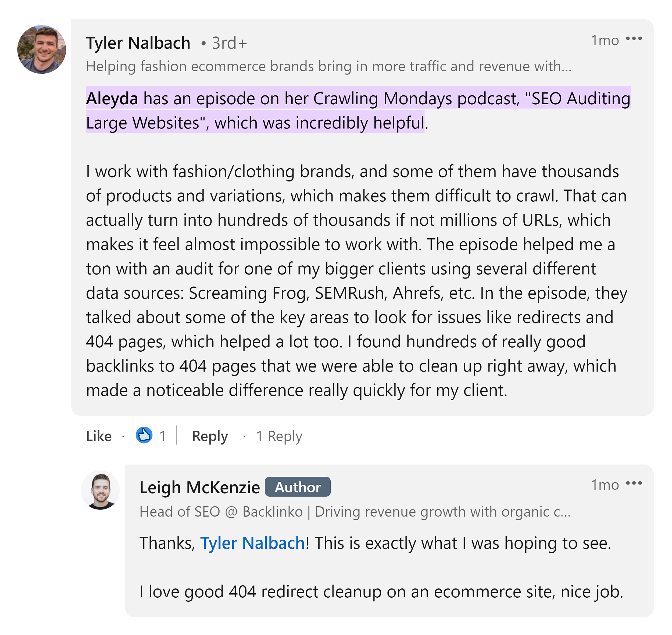The height and width of the screenshot is (635, 672).
Task: Click Tyler Nalbach's profile picture
Action: tap(41, 49)
